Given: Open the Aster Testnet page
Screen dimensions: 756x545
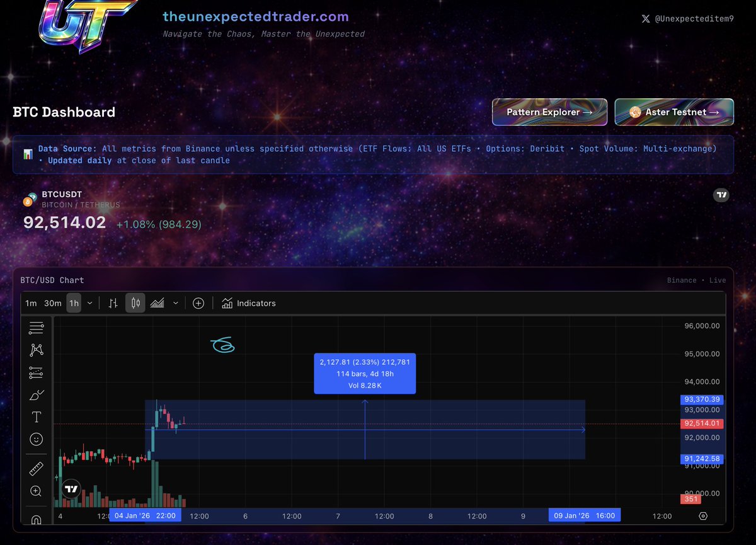Looking at the screenshot, I should click(674, 112).
